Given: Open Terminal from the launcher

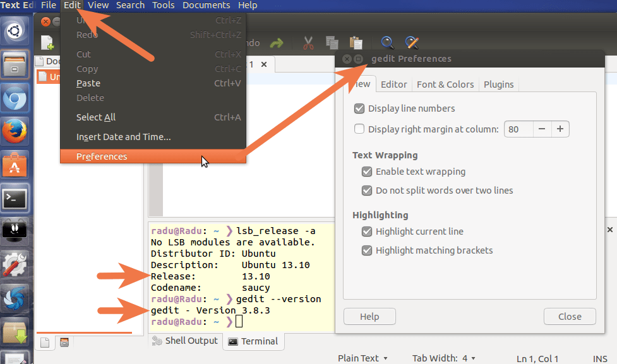Looking at the screenshot, I should [x=15, y=199].
